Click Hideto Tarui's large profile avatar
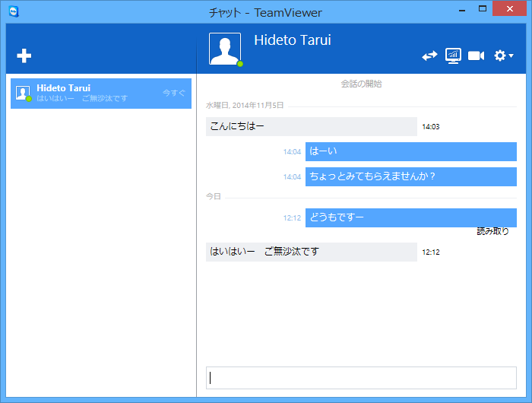Viewport: 532px width, 403px height. (x=225, y=49)
